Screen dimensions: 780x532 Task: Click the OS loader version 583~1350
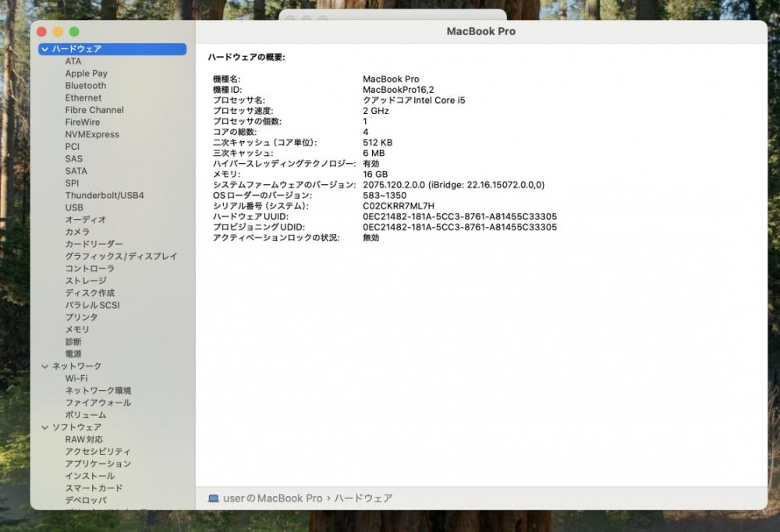[x=385, y=196]
